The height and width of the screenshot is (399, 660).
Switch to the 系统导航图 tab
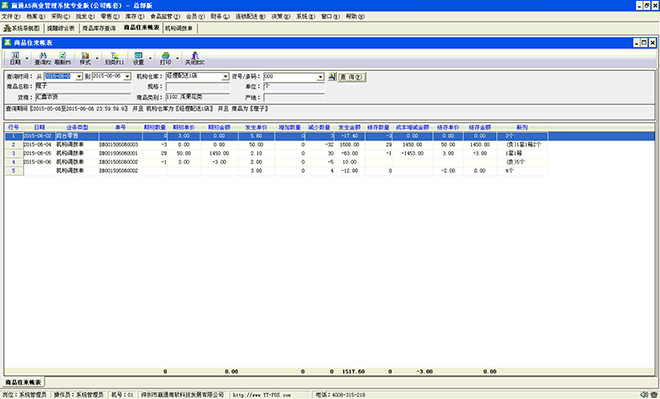[x=21, y=28]
